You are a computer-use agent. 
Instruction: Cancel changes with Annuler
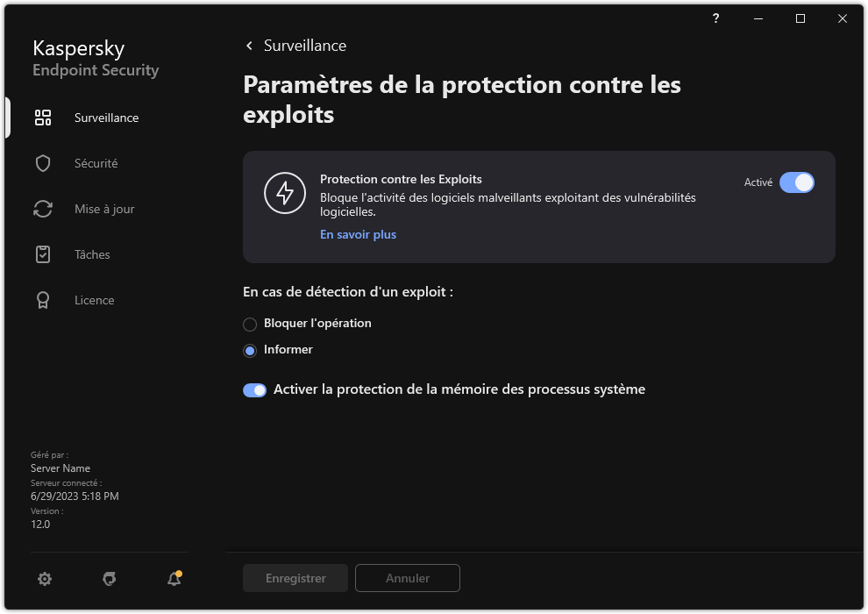(407, 578)
